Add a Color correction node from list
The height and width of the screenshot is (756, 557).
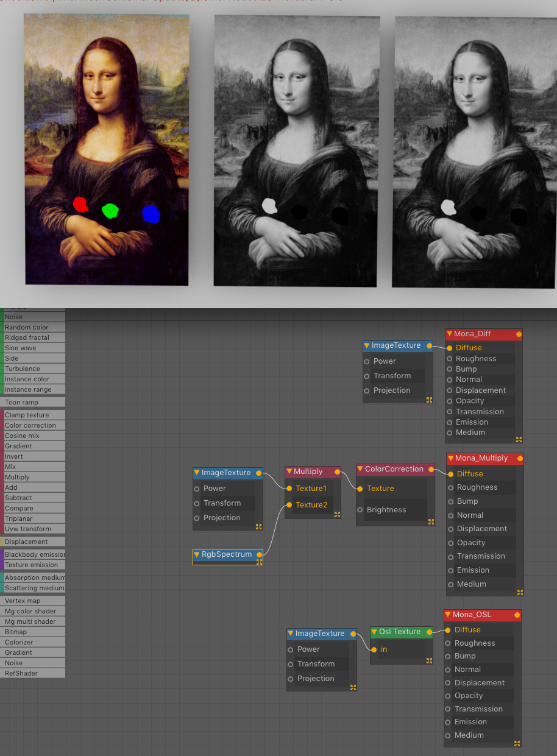pyautogui.click(x=33, y=425)
